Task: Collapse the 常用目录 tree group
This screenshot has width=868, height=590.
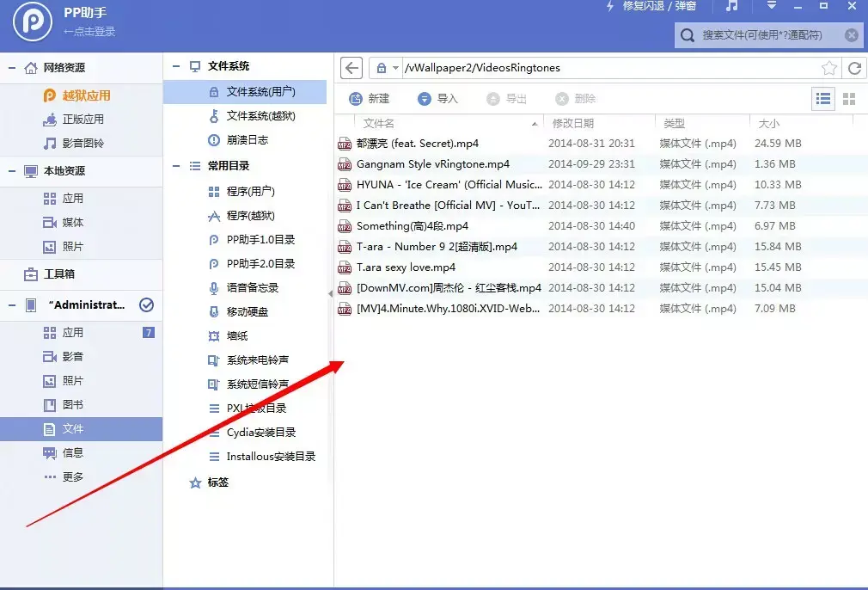Action: click(x=176, y=166)
